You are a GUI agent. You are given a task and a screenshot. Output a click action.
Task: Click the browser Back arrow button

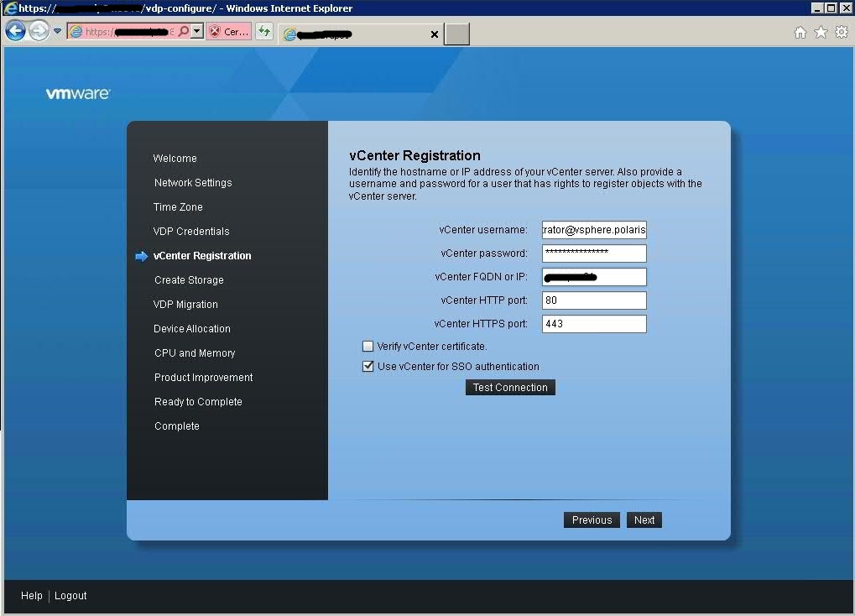pyautogui.click(x=15, y=31)
